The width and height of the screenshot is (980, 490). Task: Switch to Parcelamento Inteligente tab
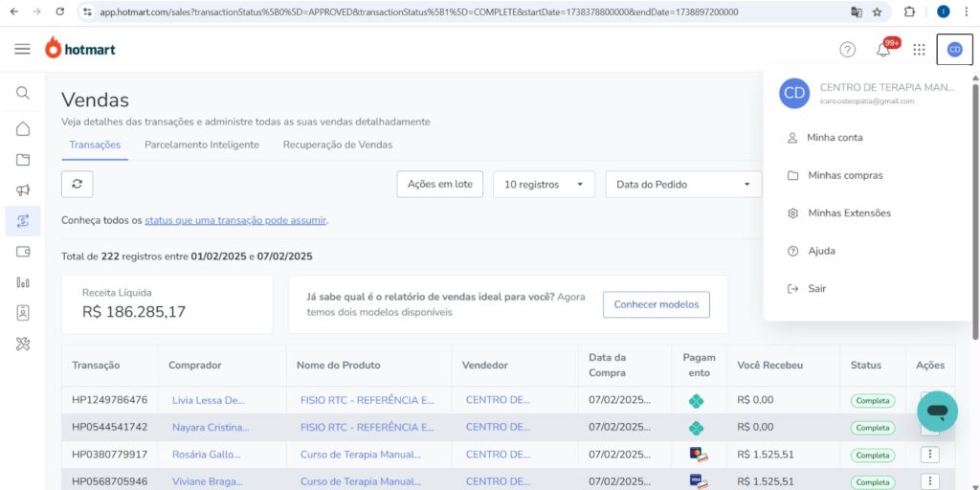pos(201,145)
